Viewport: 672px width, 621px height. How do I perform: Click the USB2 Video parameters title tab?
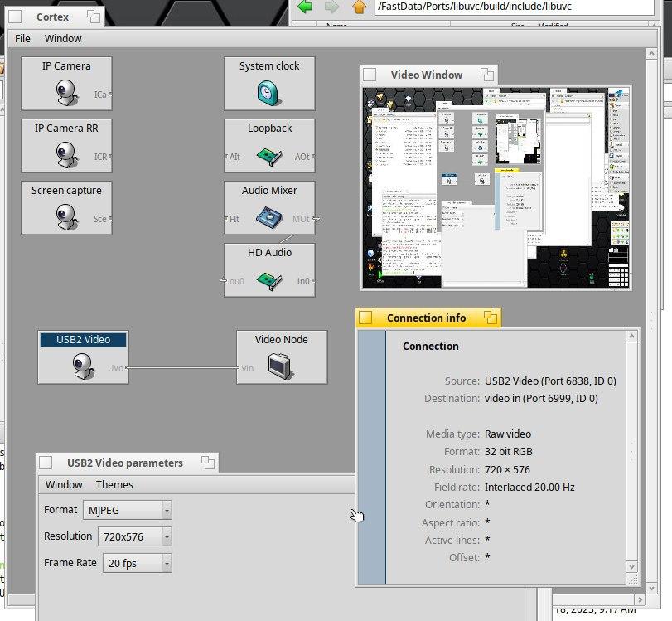pyautogui.click(x=124, y=463)
